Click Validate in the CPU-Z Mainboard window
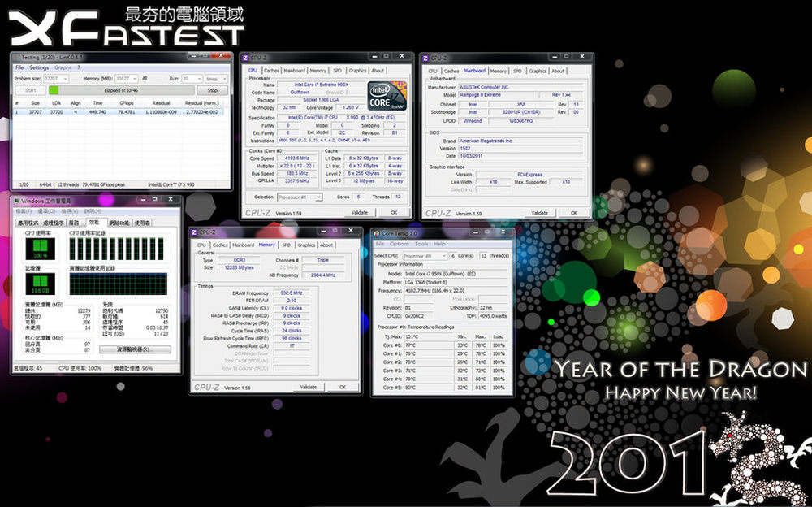This screenshot has width=812, height=507. 540,213
